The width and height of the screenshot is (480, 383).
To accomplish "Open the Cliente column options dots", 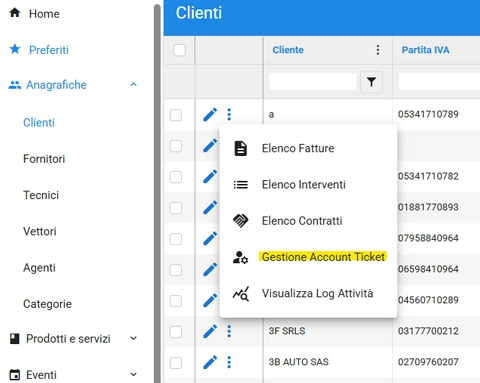I will pos(378,50).
